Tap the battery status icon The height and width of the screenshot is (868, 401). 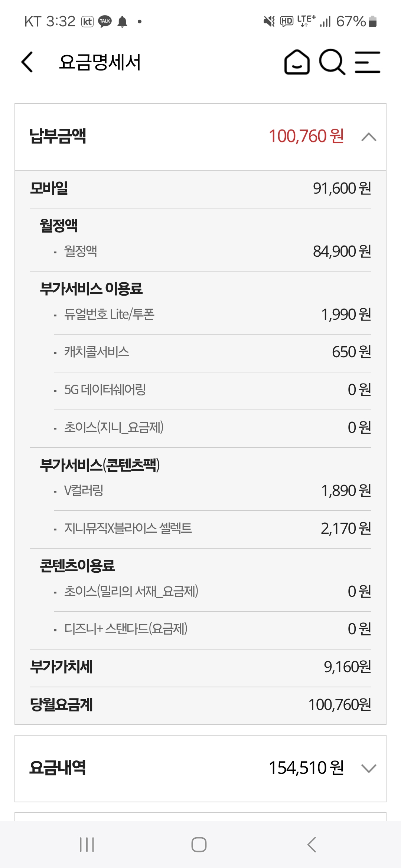373,22
